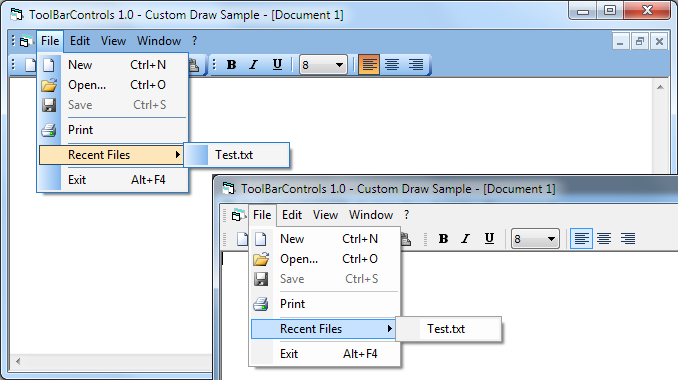This screenshot has height=380, width=678.
Task: Click the vertical scrollbar up arrow
Action: coord(660,87)
